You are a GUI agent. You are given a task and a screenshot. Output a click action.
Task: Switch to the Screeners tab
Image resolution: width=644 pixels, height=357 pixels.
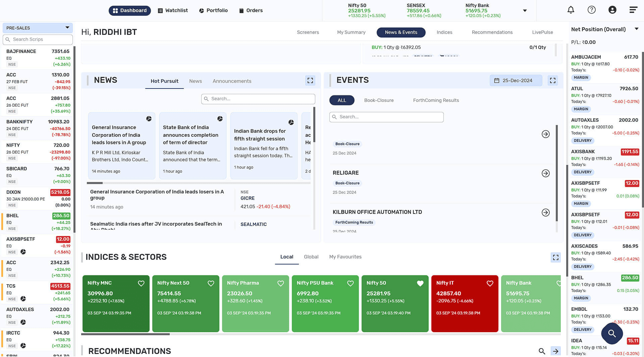[308, 32]
